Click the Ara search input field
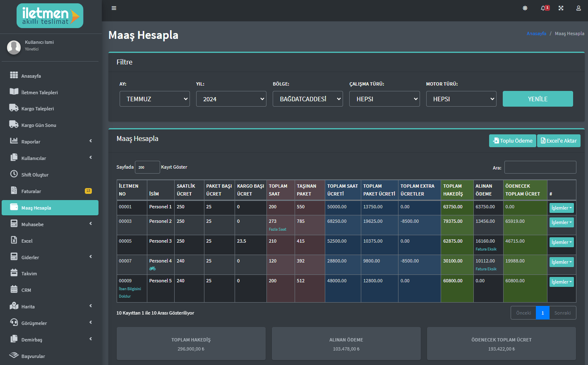 coord(540,167)
